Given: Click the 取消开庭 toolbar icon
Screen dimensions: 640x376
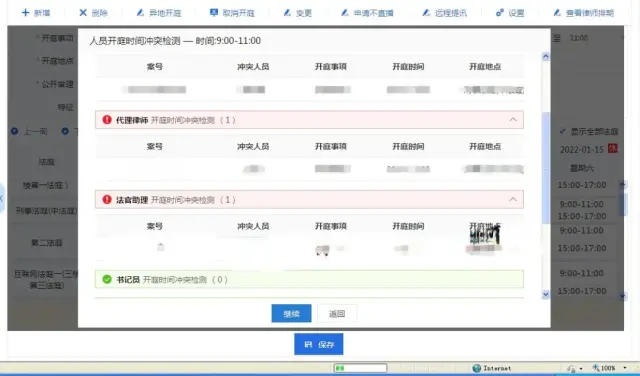Looking at the screenshot, I should click(x=214, y=13).
